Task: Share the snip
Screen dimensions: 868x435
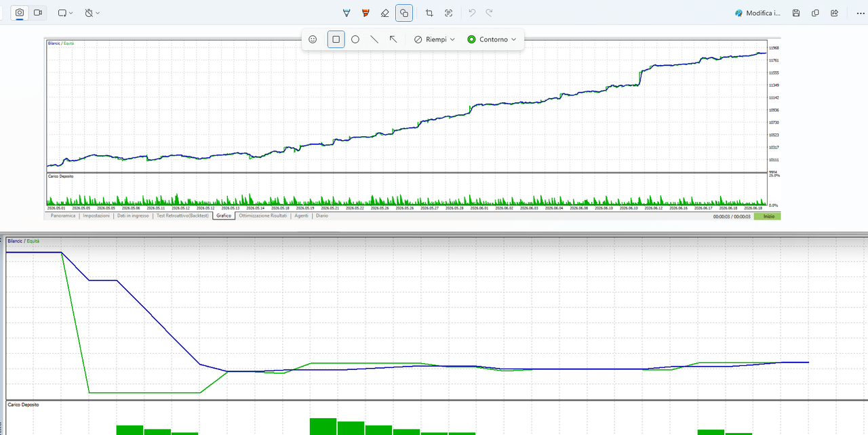Action: click(x=834, y=13)
